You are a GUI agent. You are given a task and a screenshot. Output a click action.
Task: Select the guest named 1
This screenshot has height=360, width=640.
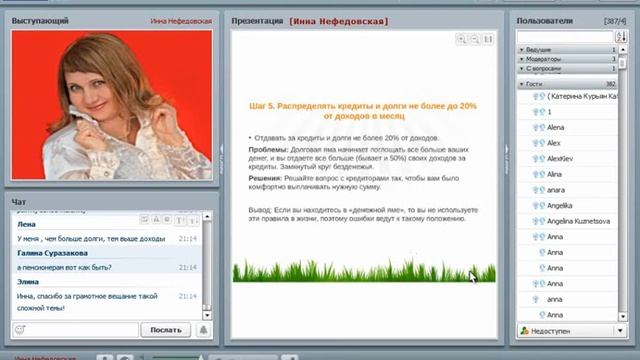pyautogui.click(x=549, y=112)
